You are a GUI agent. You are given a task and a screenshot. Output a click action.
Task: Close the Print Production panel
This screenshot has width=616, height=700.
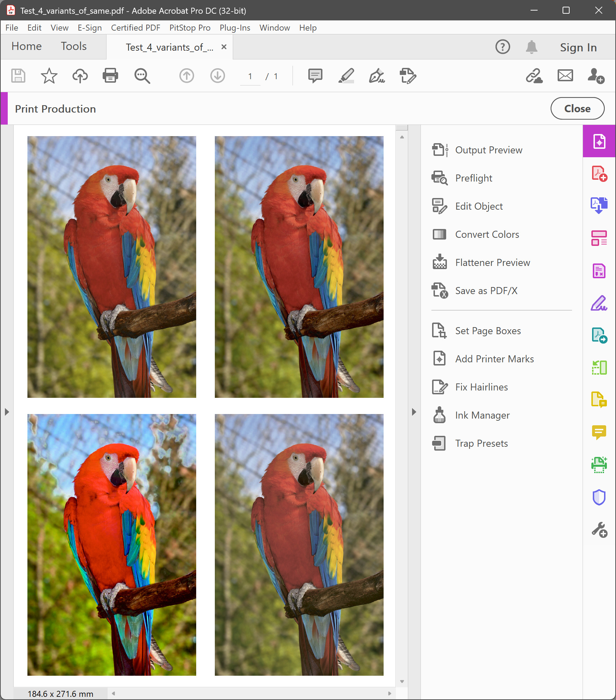577,109
